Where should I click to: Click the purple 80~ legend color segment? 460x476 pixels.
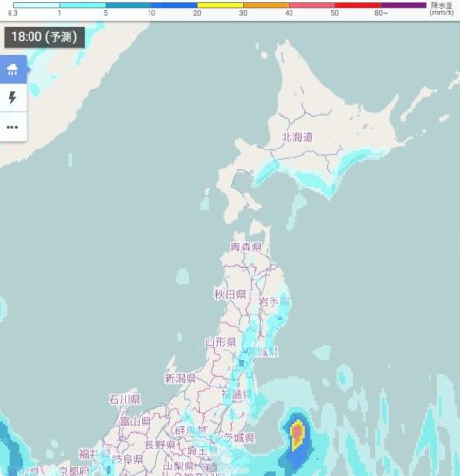pos(404,5)
